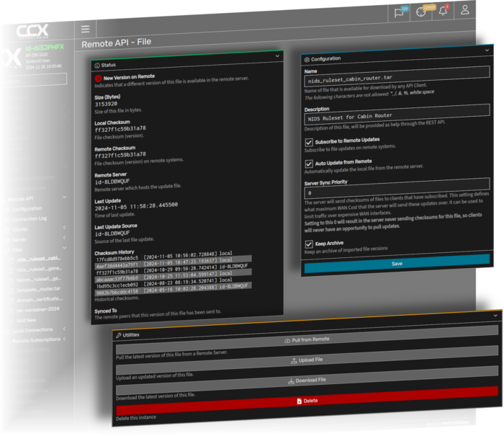Click the Upload File arrow icon
Viewport: 504px width, 436px height.
294,361
